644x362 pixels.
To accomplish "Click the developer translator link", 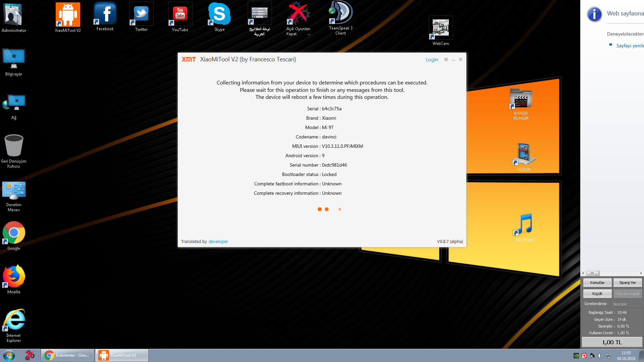I will [x=218, y=241].
